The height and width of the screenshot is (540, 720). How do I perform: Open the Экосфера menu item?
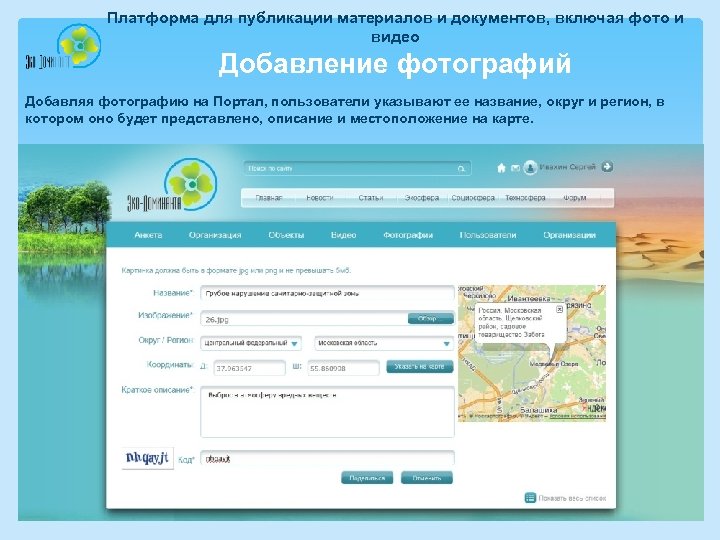422,198
